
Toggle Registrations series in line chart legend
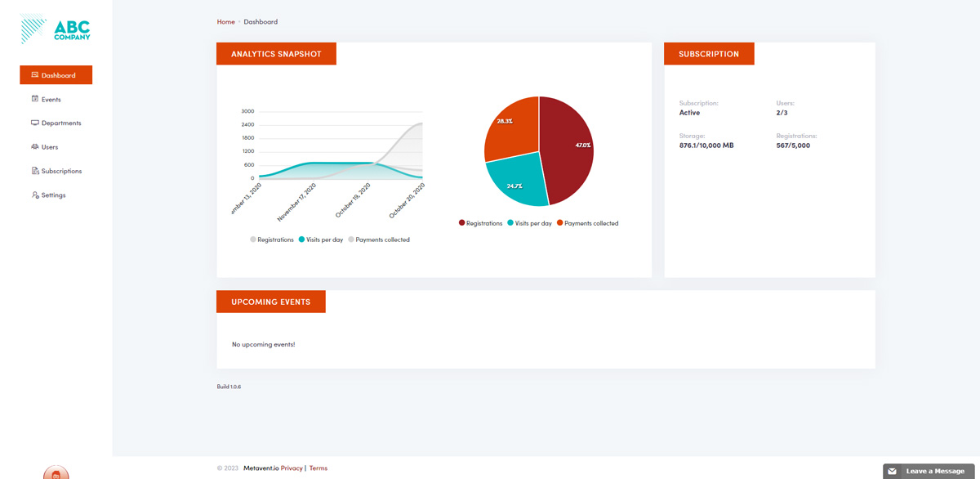(272, 239)
